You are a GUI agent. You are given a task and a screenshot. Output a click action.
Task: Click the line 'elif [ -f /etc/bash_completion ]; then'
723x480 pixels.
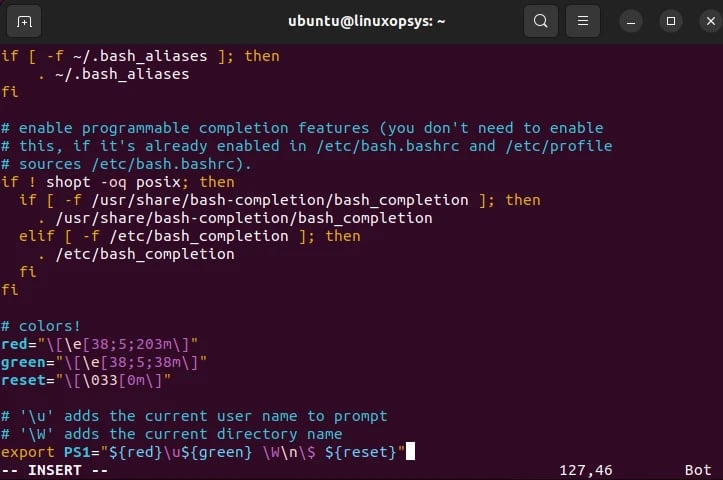click(x=190, y=236)
